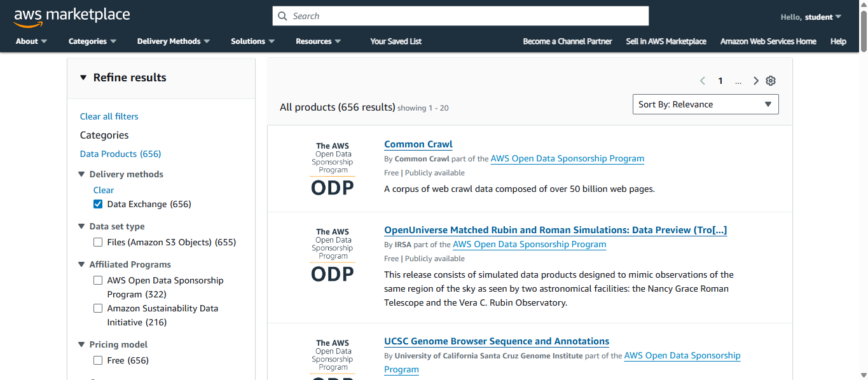Enable AWS Open Data Sponsorship Program filter
The image size is (868, 380).
(98, 280)
